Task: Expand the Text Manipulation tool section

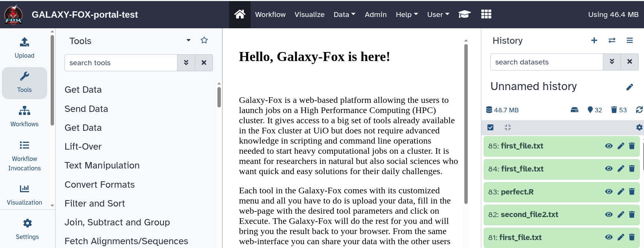Action: (x=102, y=165)
